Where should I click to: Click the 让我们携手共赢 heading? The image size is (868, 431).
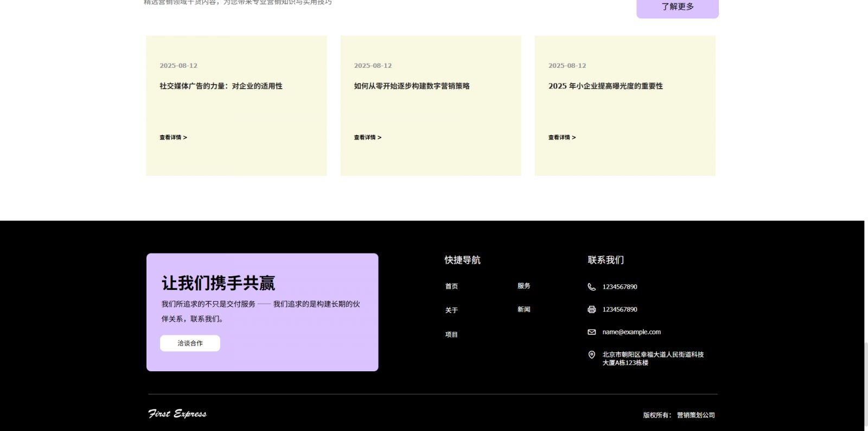(218, 283)
